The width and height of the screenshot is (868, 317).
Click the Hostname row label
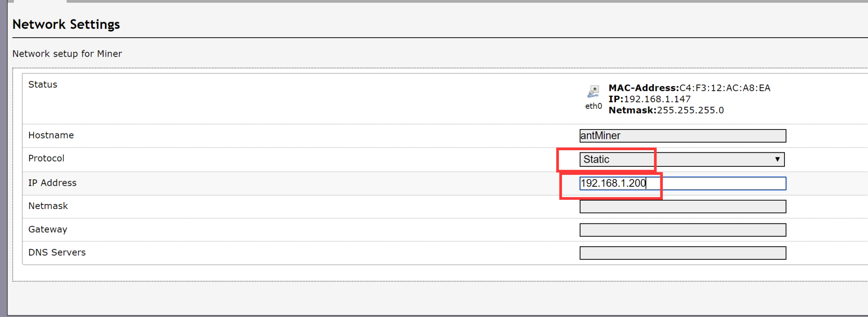51,135
